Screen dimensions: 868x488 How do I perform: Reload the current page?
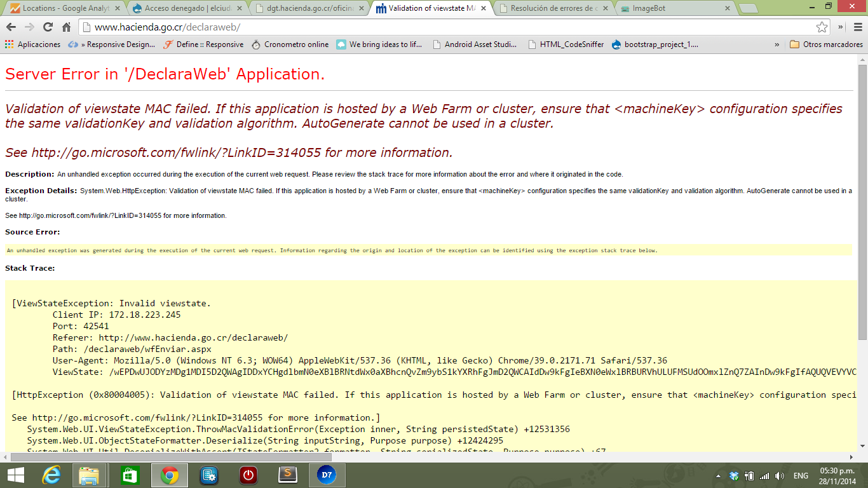point(48,27)
